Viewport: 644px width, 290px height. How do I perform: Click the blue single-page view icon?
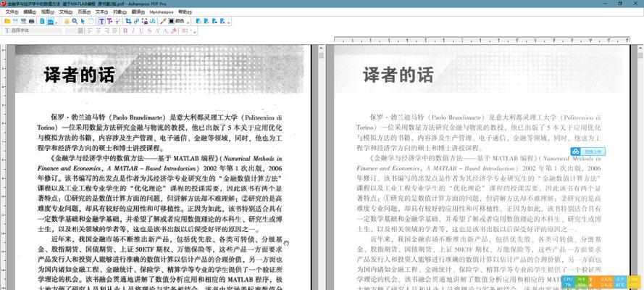42,21
